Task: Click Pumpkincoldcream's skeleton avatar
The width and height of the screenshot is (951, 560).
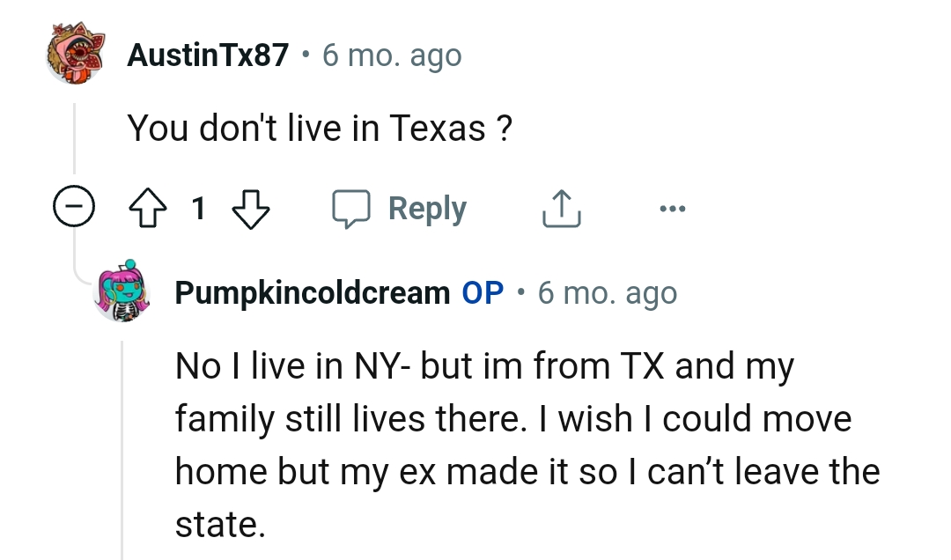Action: pos(123,291)
